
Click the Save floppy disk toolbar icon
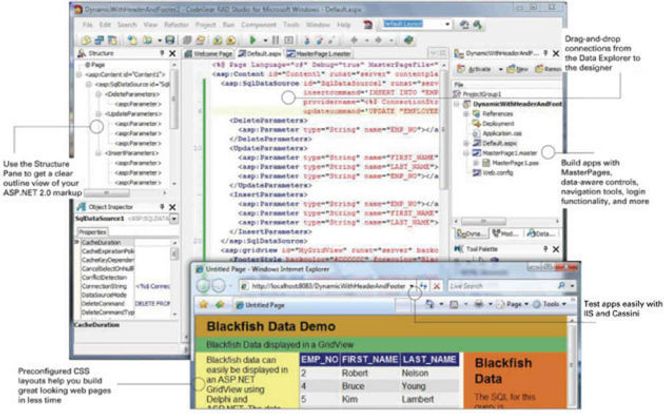pos(170,40)
